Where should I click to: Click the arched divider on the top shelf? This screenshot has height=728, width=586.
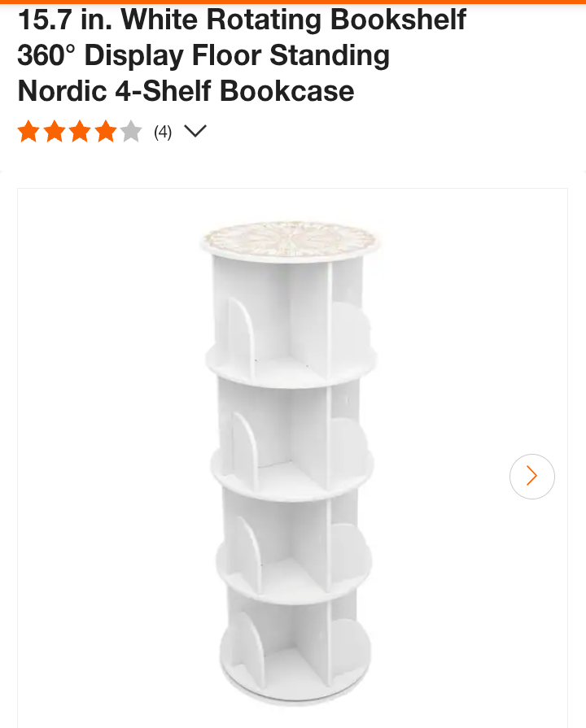[241, 335]
